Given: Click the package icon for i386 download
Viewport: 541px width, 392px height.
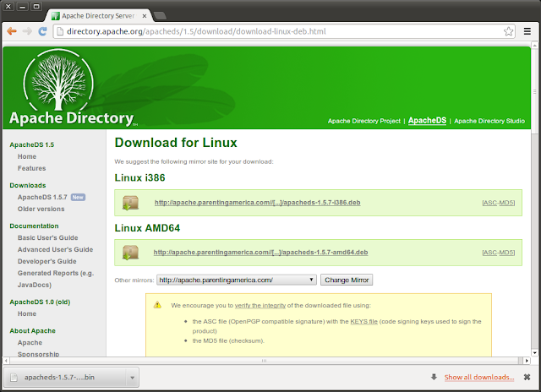Looking at the screenshot, I should click(x=130, y=203).
